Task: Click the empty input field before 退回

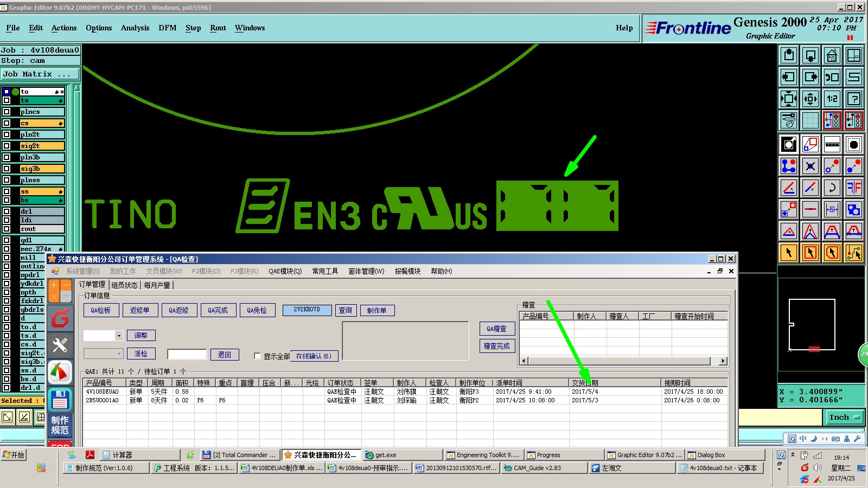Action: pos(187,355)
